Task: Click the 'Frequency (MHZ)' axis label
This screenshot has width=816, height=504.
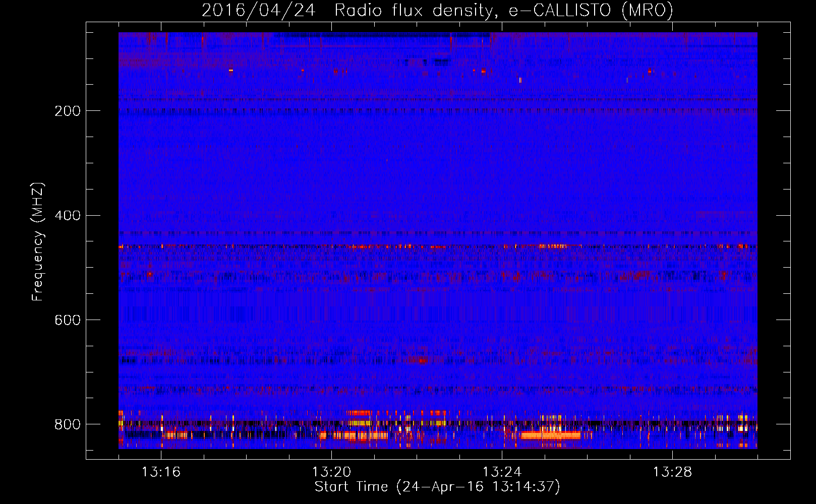Action: [38, 241]
